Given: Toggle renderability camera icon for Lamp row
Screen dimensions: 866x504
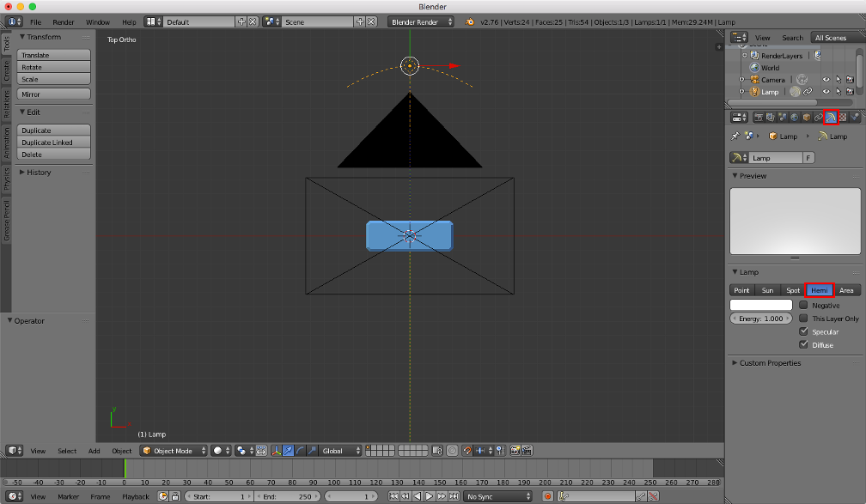Looking at the screenshot, I should pyautogui.click(x=850, y=92).
